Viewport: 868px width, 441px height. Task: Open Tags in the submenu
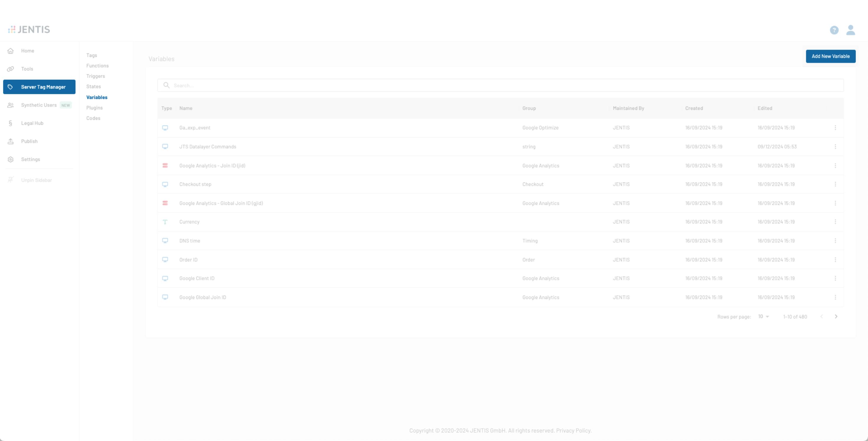(92, 55)
